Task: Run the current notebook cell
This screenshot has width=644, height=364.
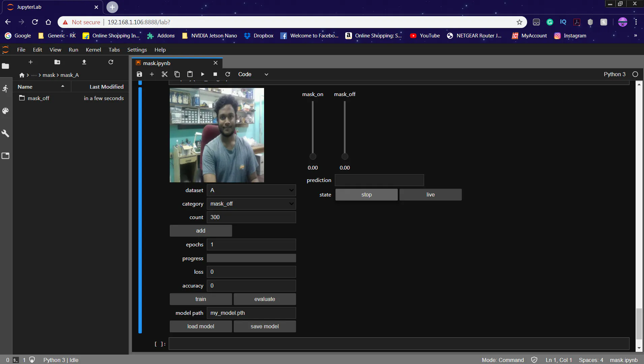Action: (x=202, y=74)
